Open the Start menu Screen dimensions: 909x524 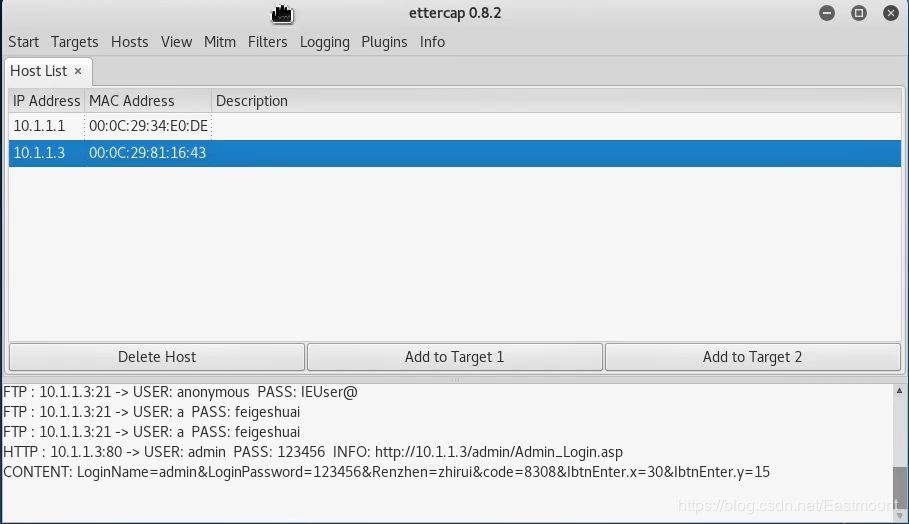pyautogui.click(x=24, y=42)
